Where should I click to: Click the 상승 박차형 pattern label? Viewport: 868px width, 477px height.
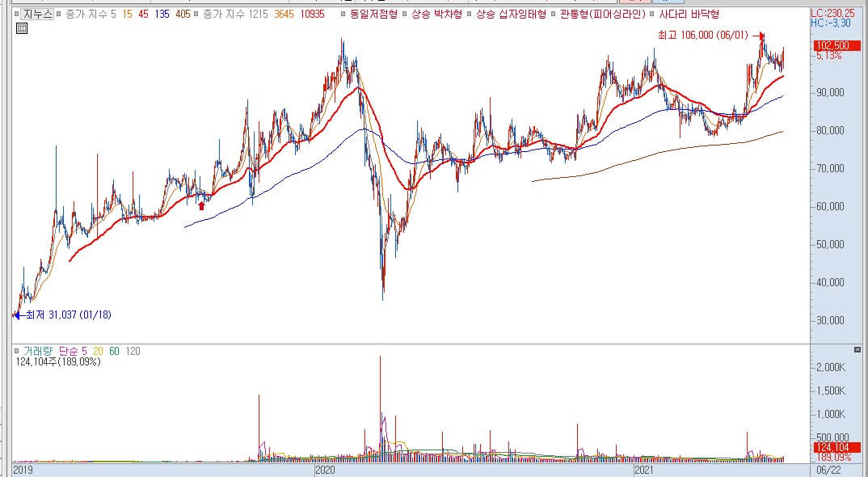point(436,15)
